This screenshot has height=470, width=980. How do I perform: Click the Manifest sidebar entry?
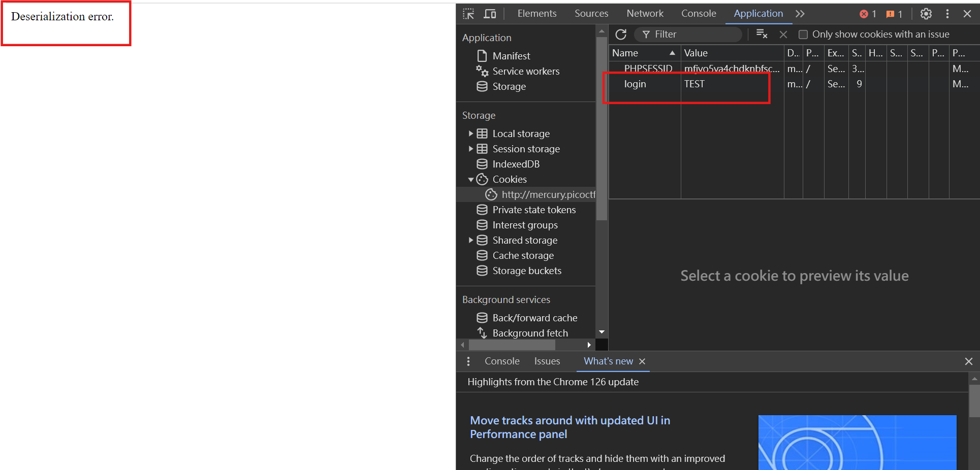[x=511, y=56]
